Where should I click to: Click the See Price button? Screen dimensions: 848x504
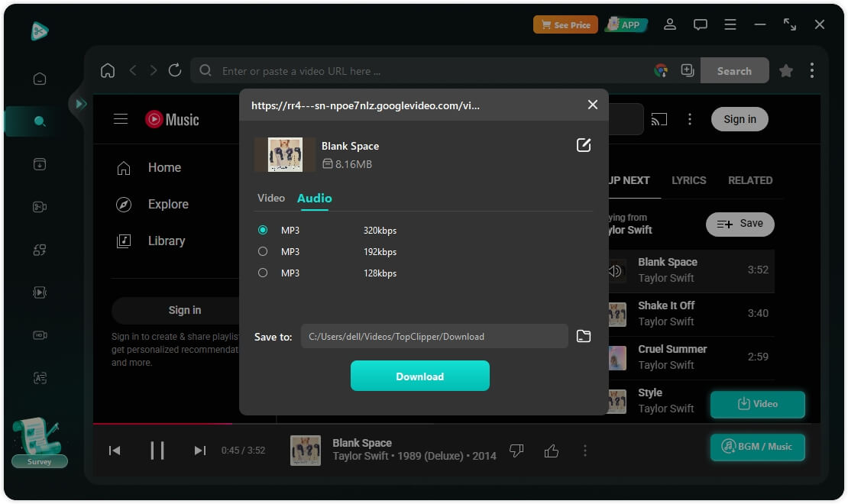(565, 25)
